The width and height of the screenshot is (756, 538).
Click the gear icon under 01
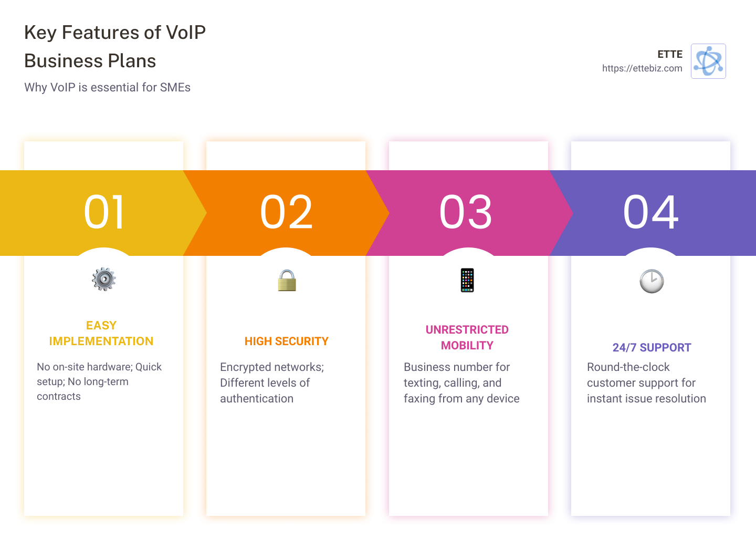point(104,279)
